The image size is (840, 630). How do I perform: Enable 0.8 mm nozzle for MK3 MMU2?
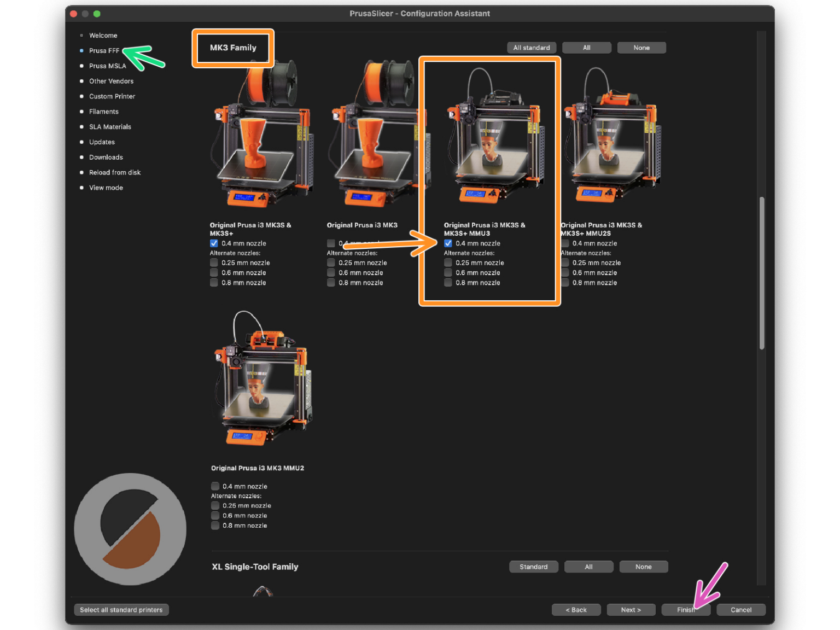(215, 526)
